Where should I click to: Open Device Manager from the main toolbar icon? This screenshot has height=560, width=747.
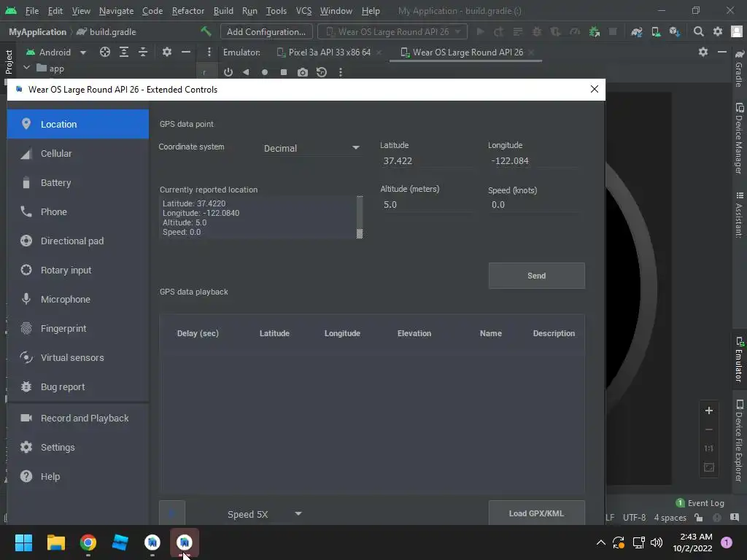pos(656,32)
